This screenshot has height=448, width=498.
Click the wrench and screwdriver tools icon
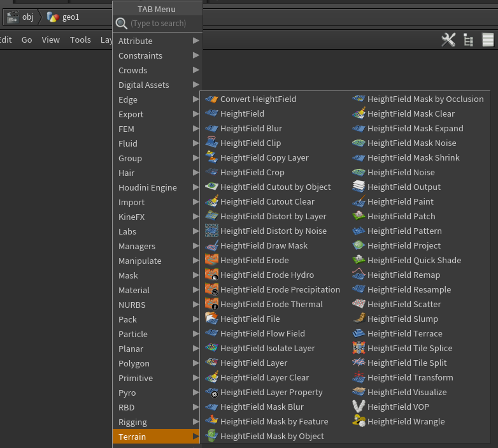click(x=448, y=40)
